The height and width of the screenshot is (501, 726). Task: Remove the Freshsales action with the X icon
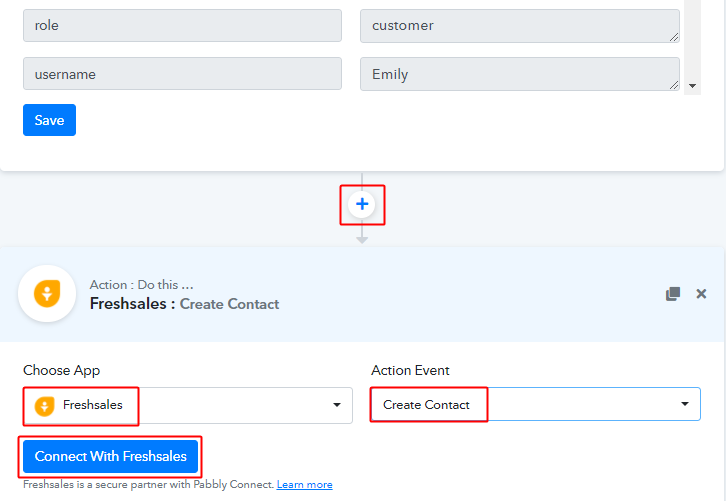pos(701,294)
